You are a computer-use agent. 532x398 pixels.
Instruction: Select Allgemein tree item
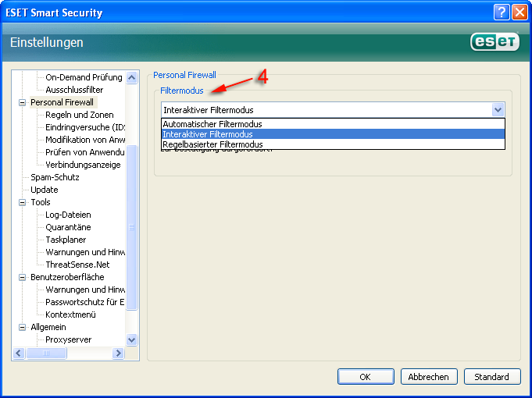pos(48,327)
